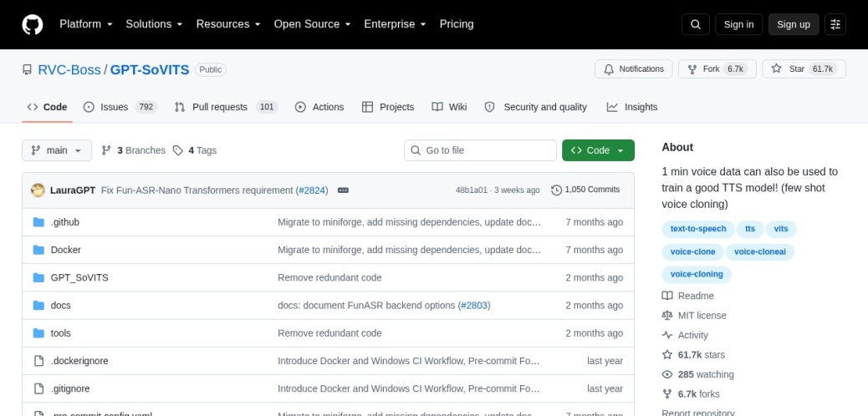This screenshot has width=868, height=416.
Task: Open the .dockerignore file name
Action: [x=79, y=361]
